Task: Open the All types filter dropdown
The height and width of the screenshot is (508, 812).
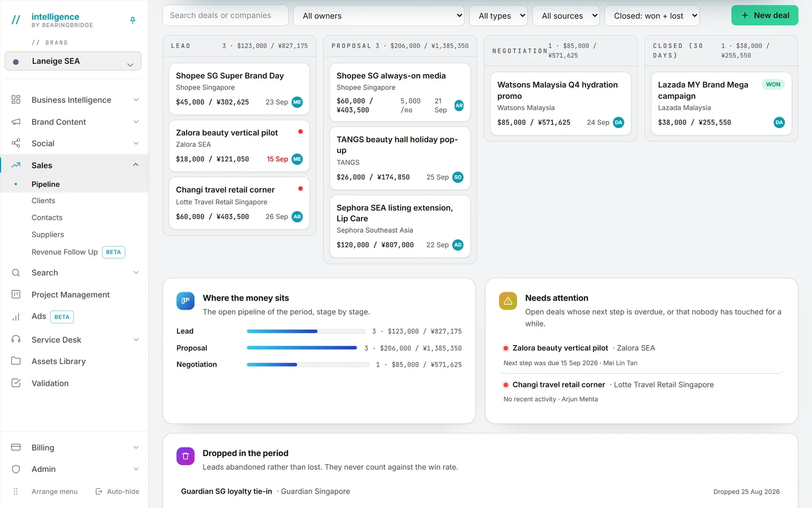Action: (499, 16)
